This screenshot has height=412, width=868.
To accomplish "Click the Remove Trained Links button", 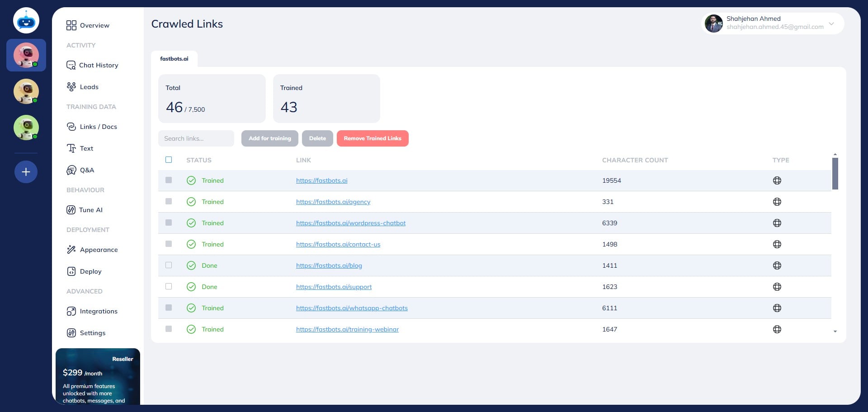I will [x=373, y=138].
